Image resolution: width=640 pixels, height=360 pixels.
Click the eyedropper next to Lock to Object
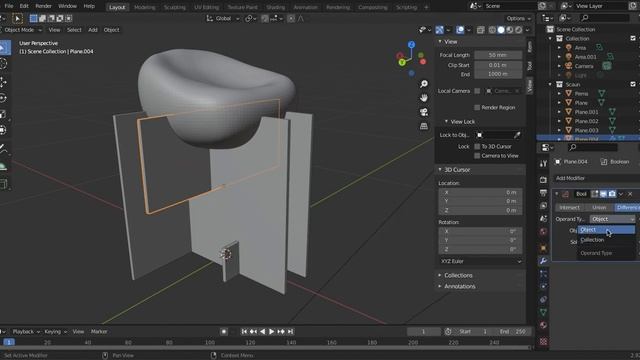pos(517,135)
